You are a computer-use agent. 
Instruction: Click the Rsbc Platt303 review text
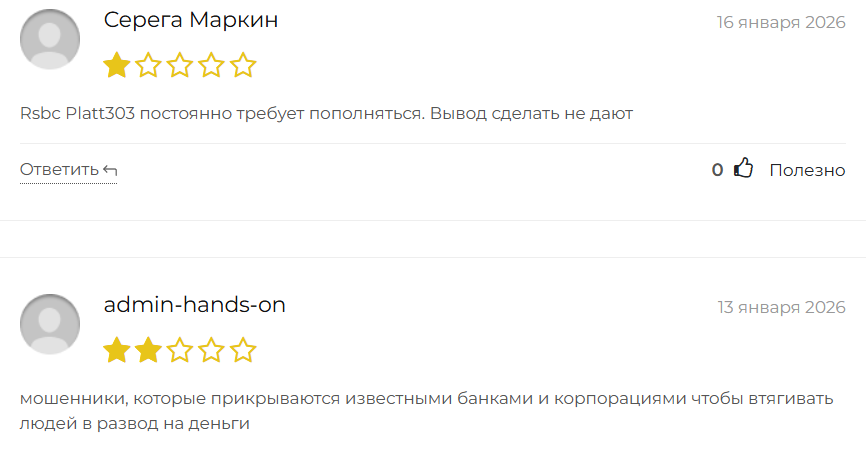[x=326, y=114]
